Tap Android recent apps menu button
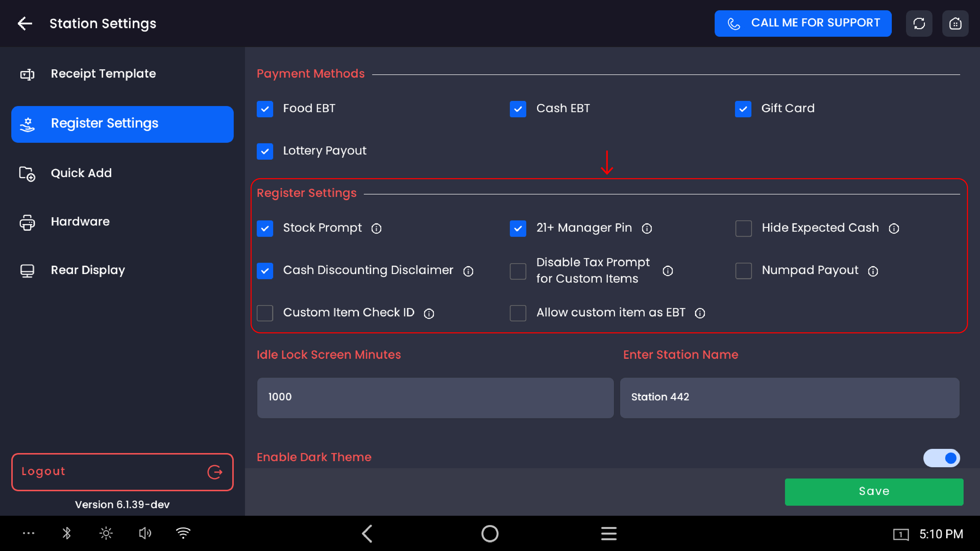The image size is (980, 551). pos(609,534)
